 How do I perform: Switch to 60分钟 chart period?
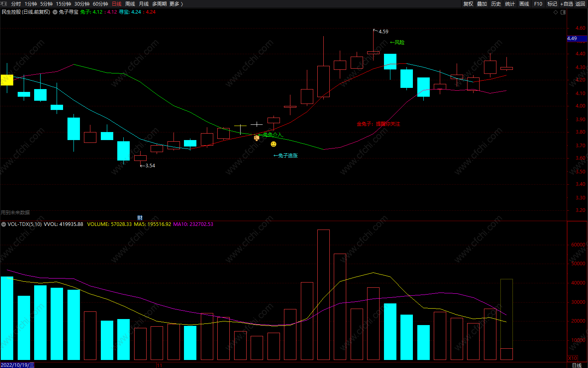click(x=100, y=4)
